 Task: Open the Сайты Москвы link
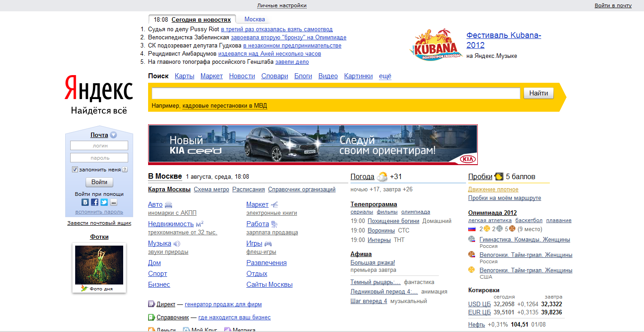pyautogui.click(x=269, y=285)
